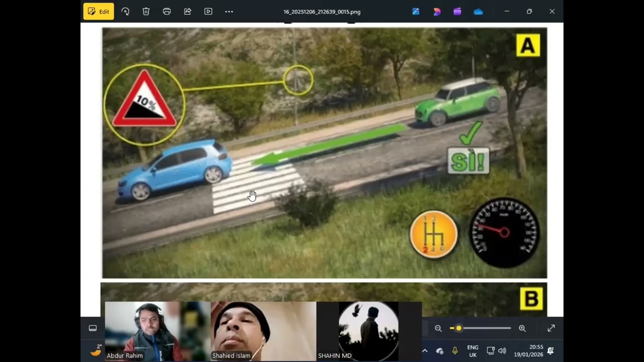This screenshot has height=362, width=644.
Task: Print the image with the printer icon
Action: [x=167, y=12]
